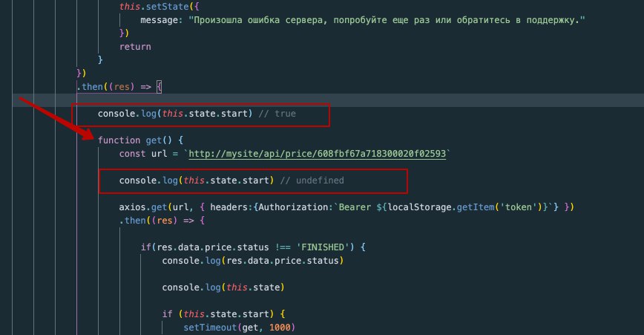
Task: Click the 'message' property key
Action: pos(160,20)
